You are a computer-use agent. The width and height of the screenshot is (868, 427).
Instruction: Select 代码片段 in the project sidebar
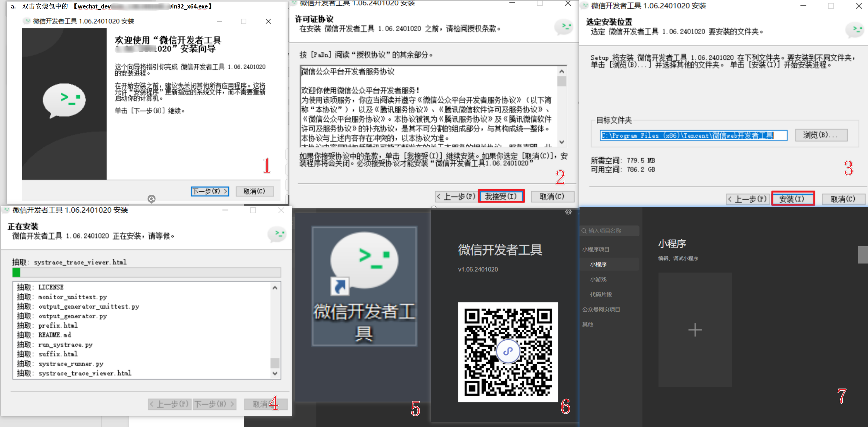tap(601, 294)
